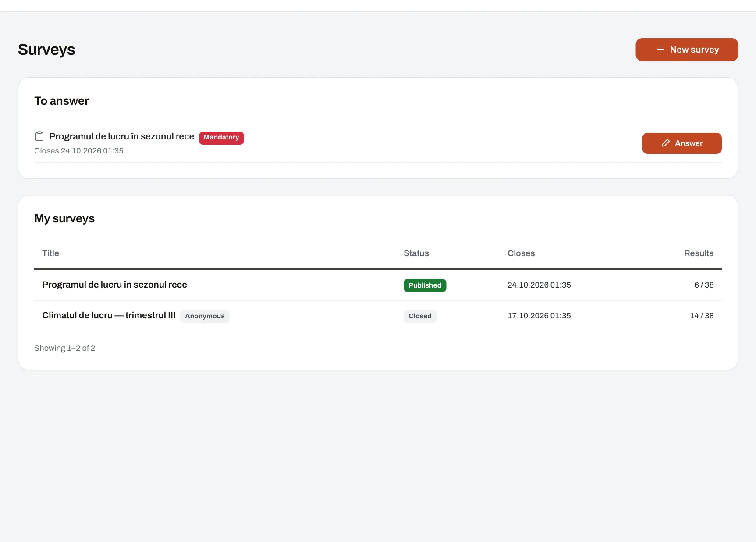This screenshot has width=756, height=542.
Task: Click the Results column header
Action: point(699,253)
